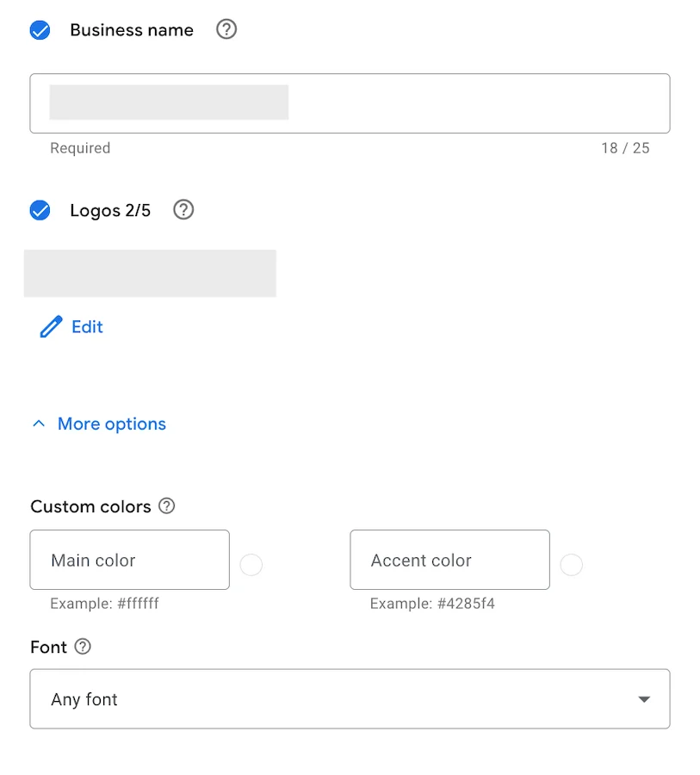This screenshot has height=775, width=700.
Task: Click the Font dropdown arrow
Action: click(643, 699)
